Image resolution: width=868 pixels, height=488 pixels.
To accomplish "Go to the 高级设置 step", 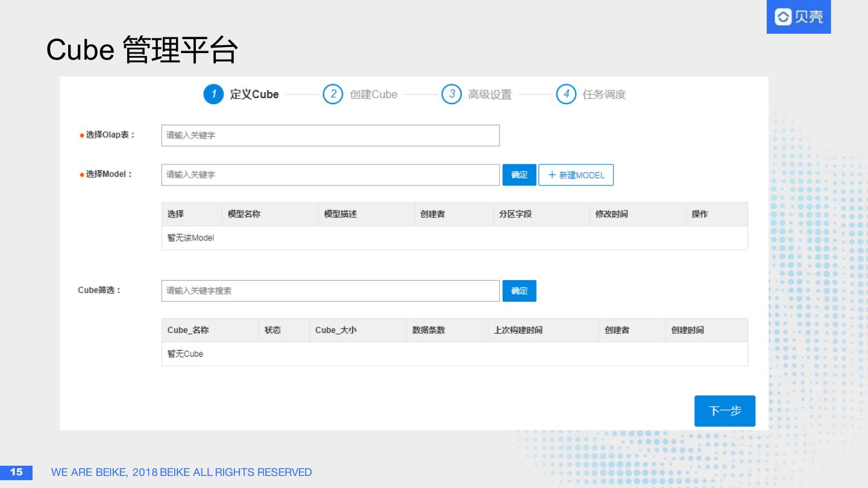I will [489, 95].
